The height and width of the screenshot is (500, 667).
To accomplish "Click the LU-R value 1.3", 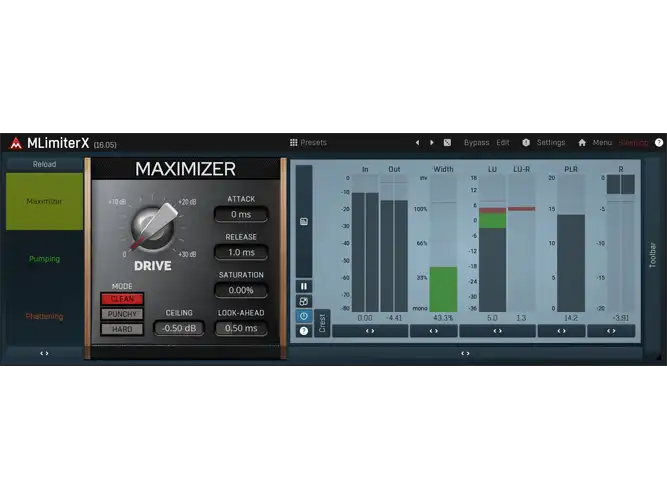I will 521,318.
